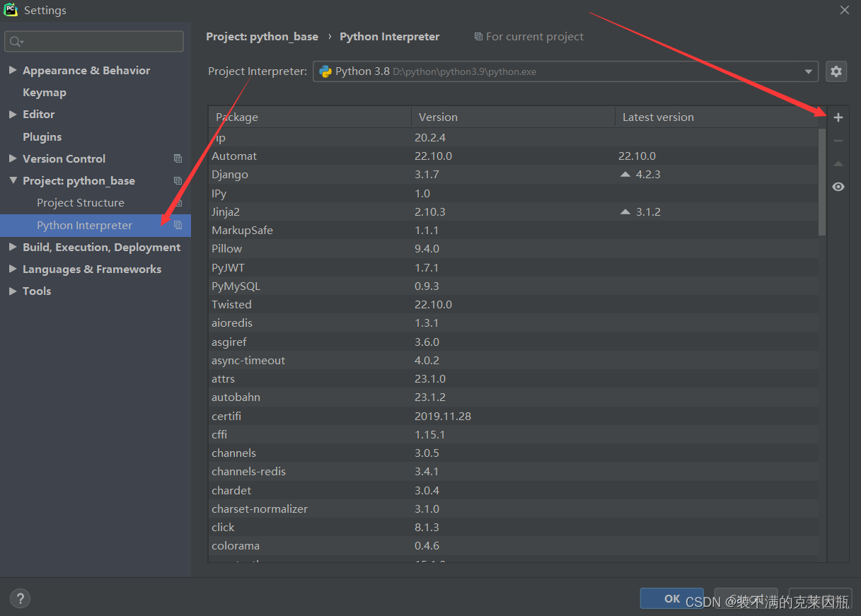
Task: Click the OK button
Action: tap(671, 598)
